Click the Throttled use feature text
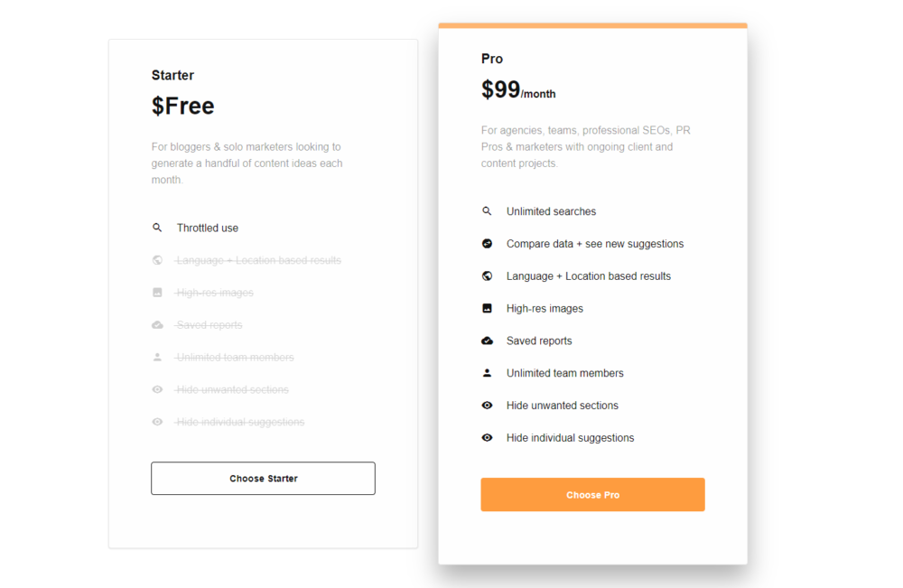Viewport: 903px width, 588px height. tap(208, 228)
